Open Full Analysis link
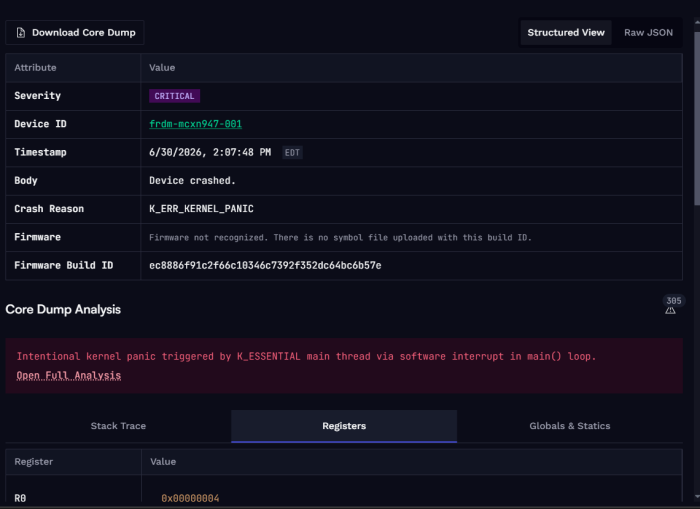Viewport: 700px width, 509px height. 69,375
